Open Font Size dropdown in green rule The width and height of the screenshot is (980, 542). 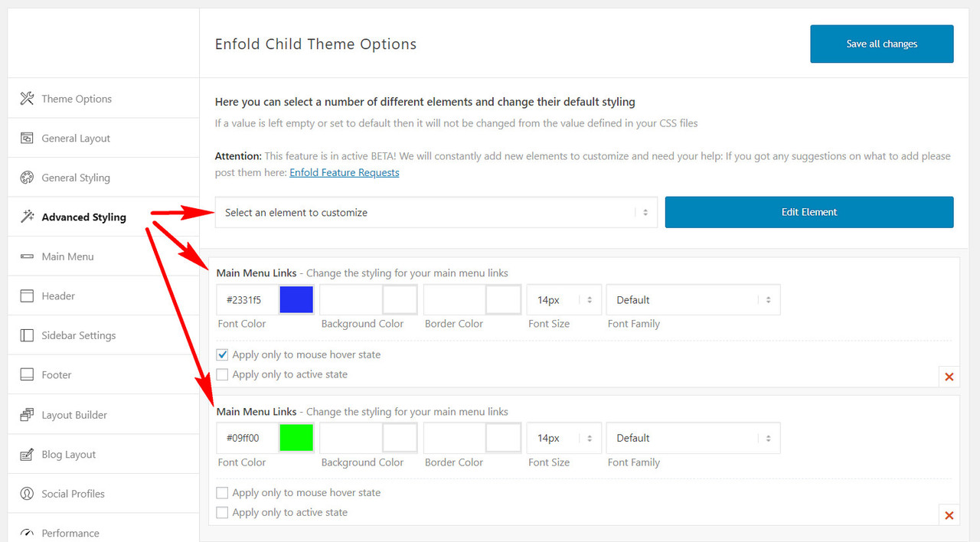(x=563, y=438)
